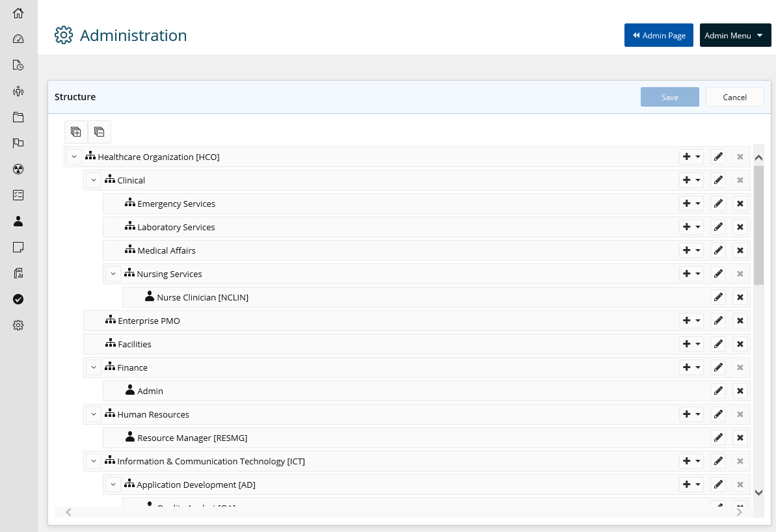Click the Cancel button
This screenshot has height=532, width=776.
coord(734,97)
